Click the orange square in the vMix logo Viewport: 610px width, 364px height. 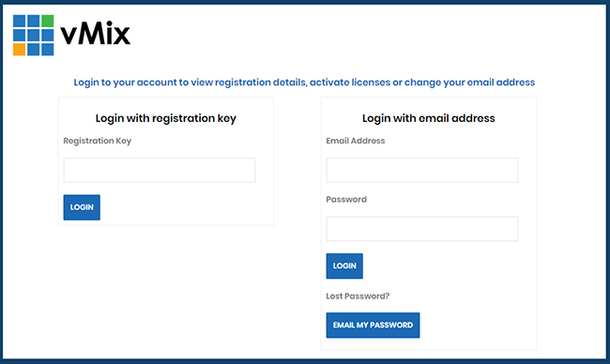tap(19, 50)
